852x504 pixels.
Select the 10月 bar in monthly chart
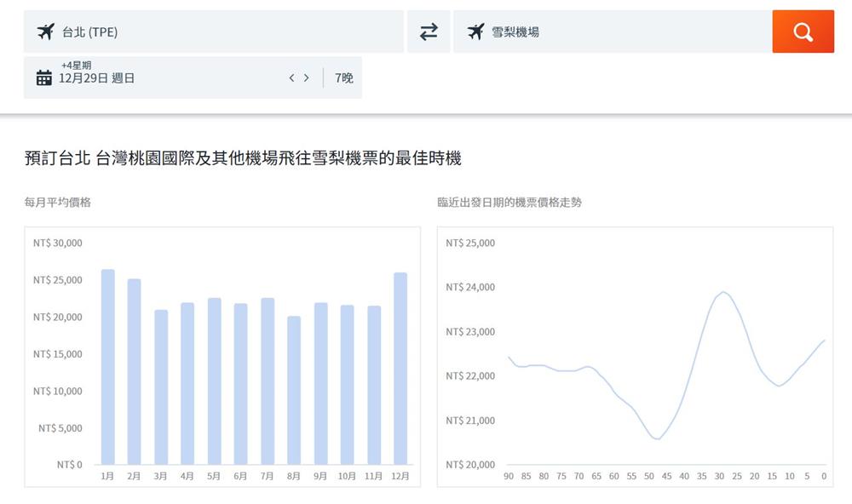(347, 385)
